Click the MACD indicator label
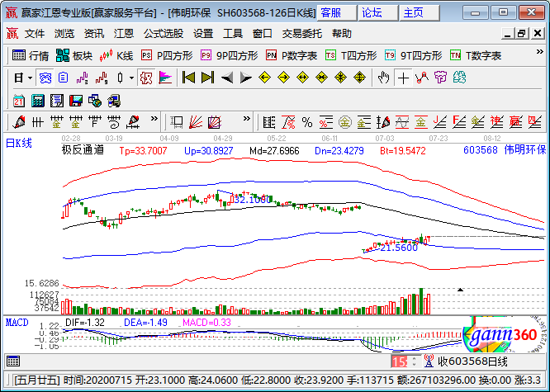The width and height of the screenshot is (550, 392). coord(17,323)
